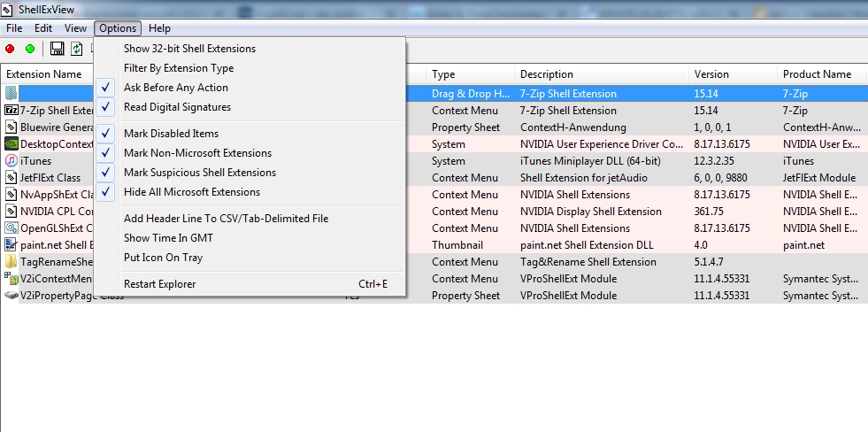The image size is (868, 432).
Task: Toggle Mark Suspicious Shell Extensions option
Action: pyautogui.click(x=250, y=173)
